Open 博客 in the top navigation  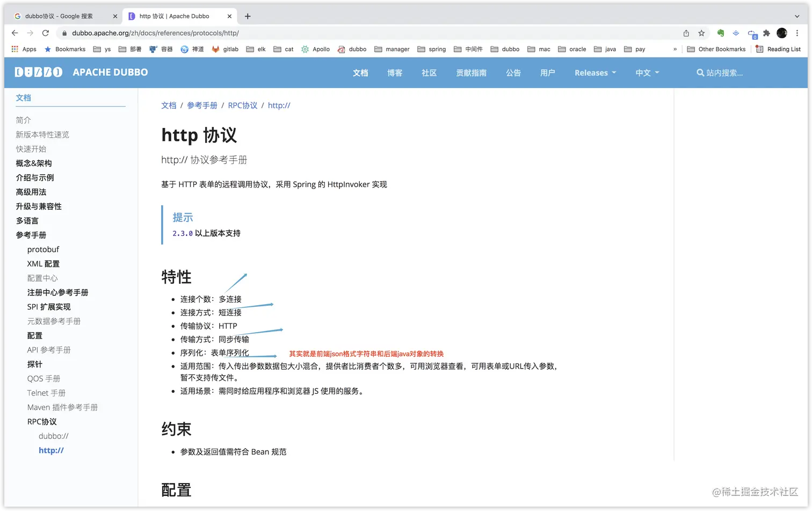[395, 73]
